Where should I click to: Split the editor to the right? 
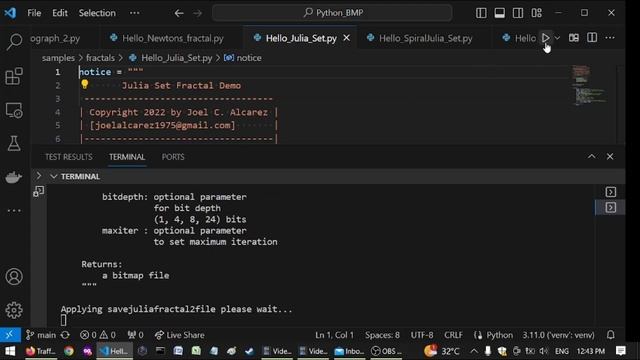[x=592, y=38]
